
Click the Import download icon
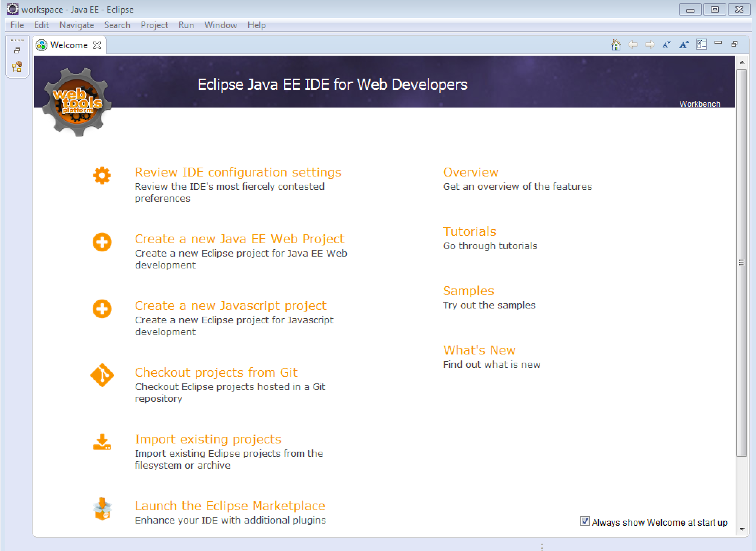pos(102,442)
